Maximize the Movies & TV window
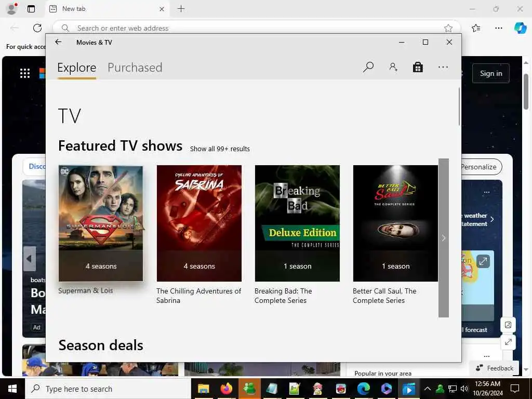This screenshot has height=399, width=532. tap(425, 42)
